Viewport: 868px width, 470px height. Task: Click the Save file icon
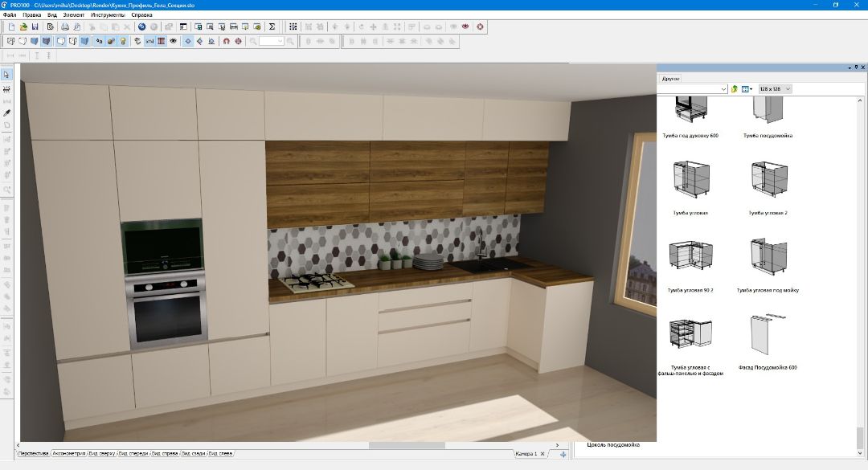pyautogui.click(x=35, y=27)
